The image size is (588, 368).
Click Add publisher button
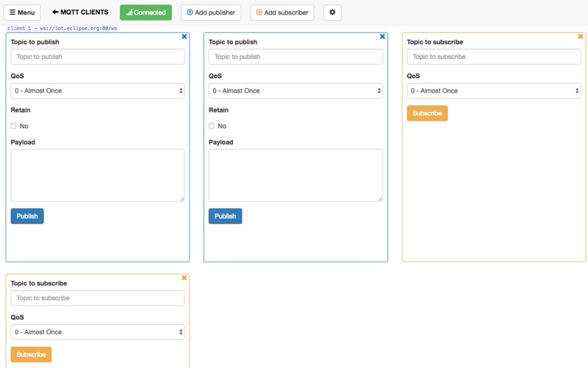pyautogui.click(x=211, y=13)
